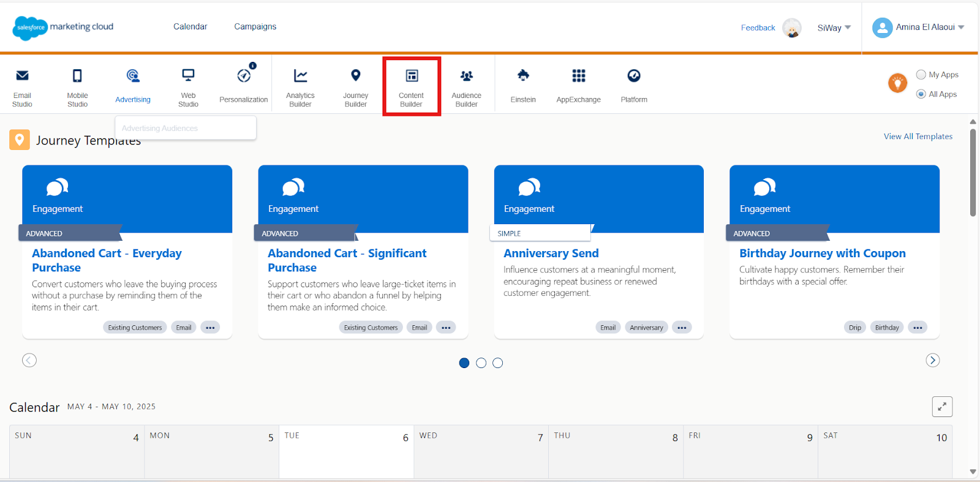Select third carousel page dot
980x482 pixels.
tap(498, 363)
